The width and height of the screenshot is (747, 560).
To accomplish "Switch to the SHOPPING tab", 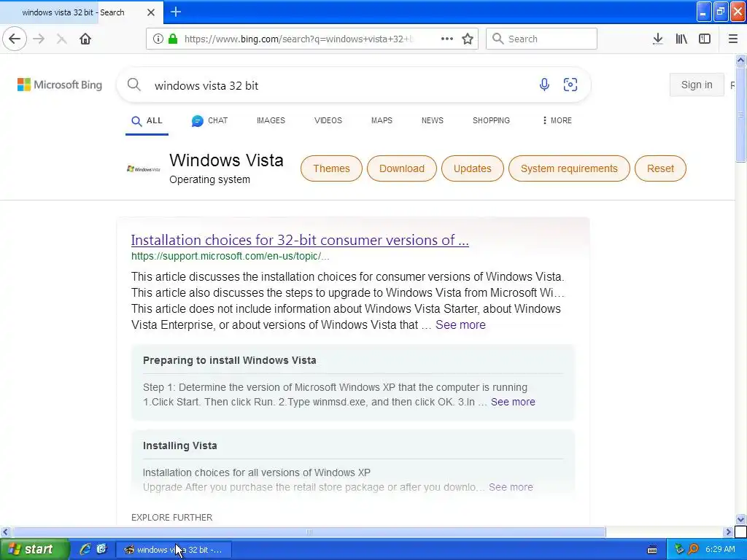I will 491,120.
